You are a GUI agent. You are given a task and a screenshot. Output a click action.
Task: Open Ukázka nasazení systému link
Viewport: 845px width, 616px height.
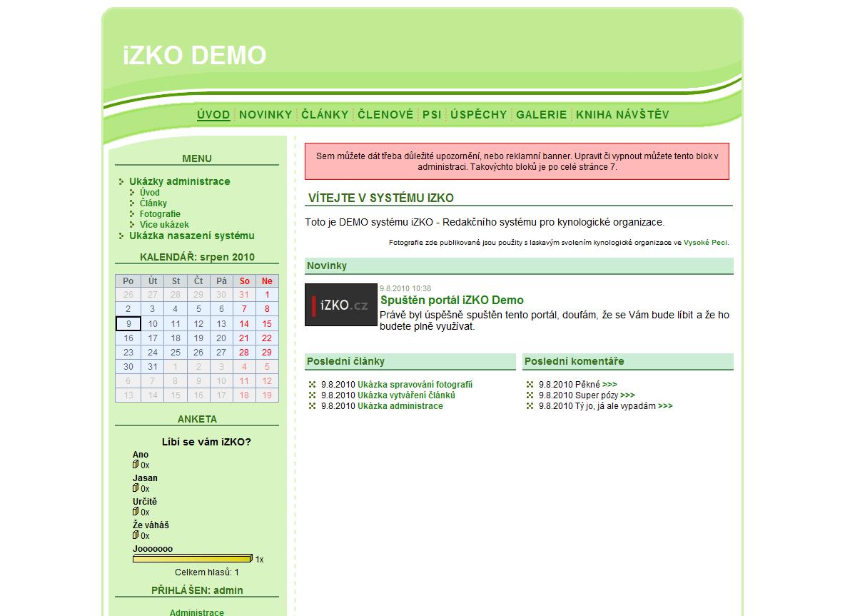192,236
